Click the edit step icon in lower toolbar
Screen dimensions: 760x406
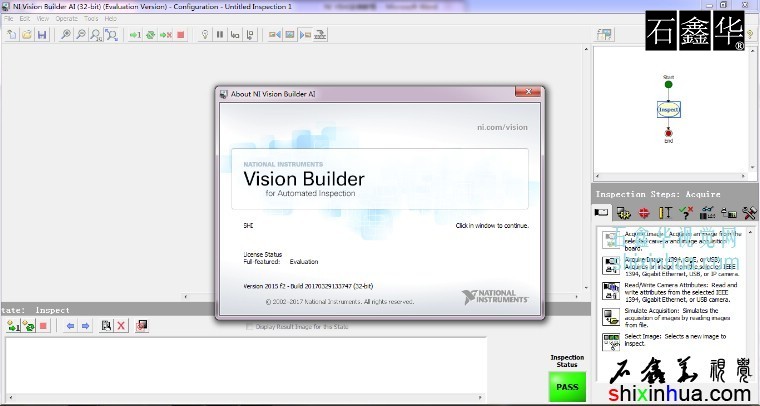click(x=106, y=326)
